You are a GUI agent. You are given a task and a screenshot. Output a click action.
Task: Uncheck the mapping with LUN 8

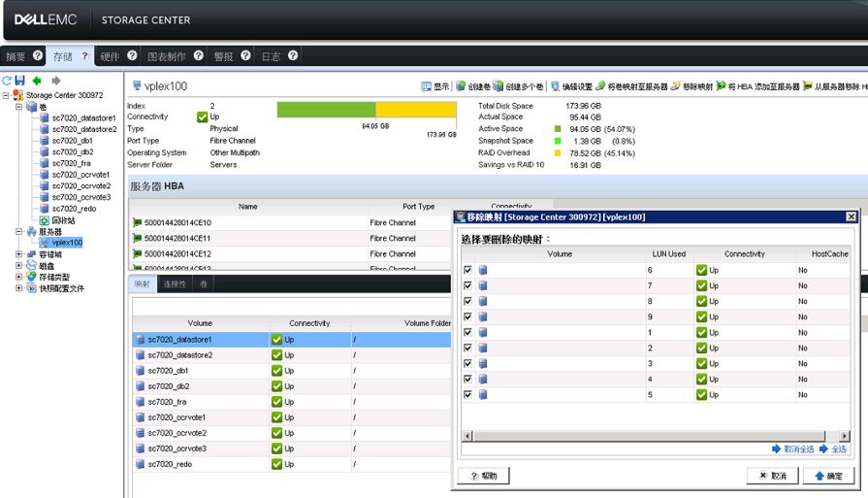point(467,301)
